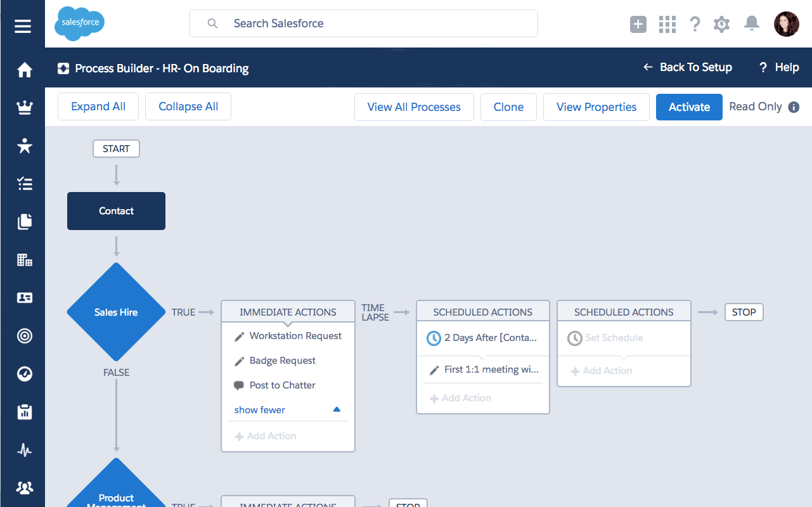Click the Immediate Actions header for Sales Hire

coord(288,312)
